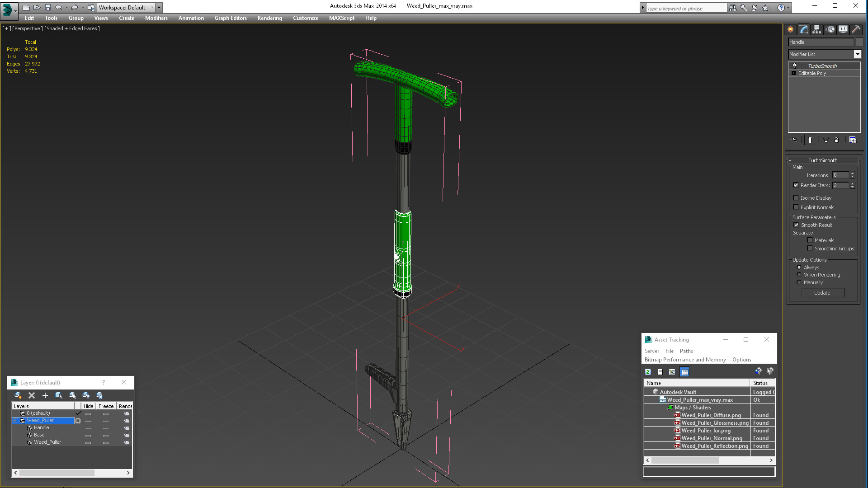Screen dimensions: 868x488
Task: Click the Shaded + Edged Faces viewport label
Action: (x=72, y=28)
